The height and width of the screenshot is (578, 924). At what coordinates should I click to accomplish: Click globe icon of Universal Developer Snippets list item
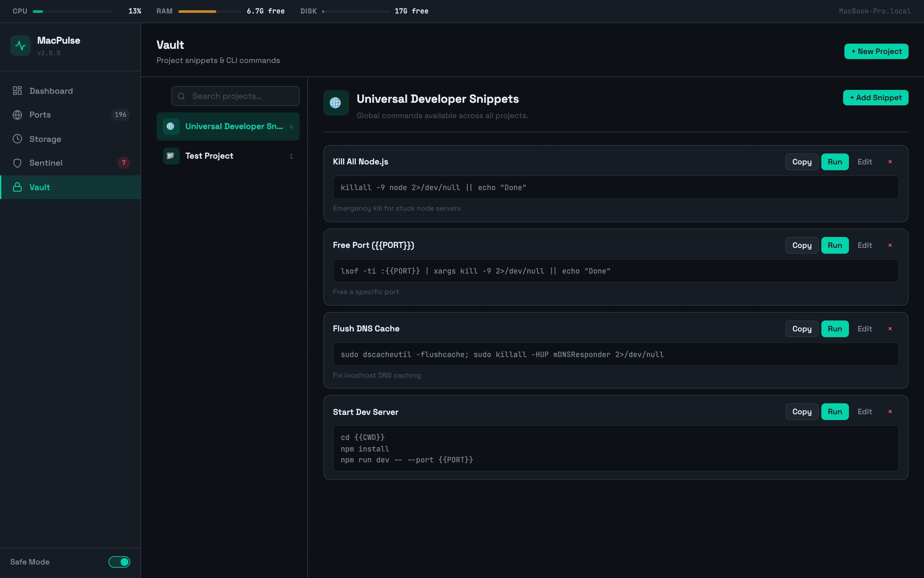tap(171, 126)
